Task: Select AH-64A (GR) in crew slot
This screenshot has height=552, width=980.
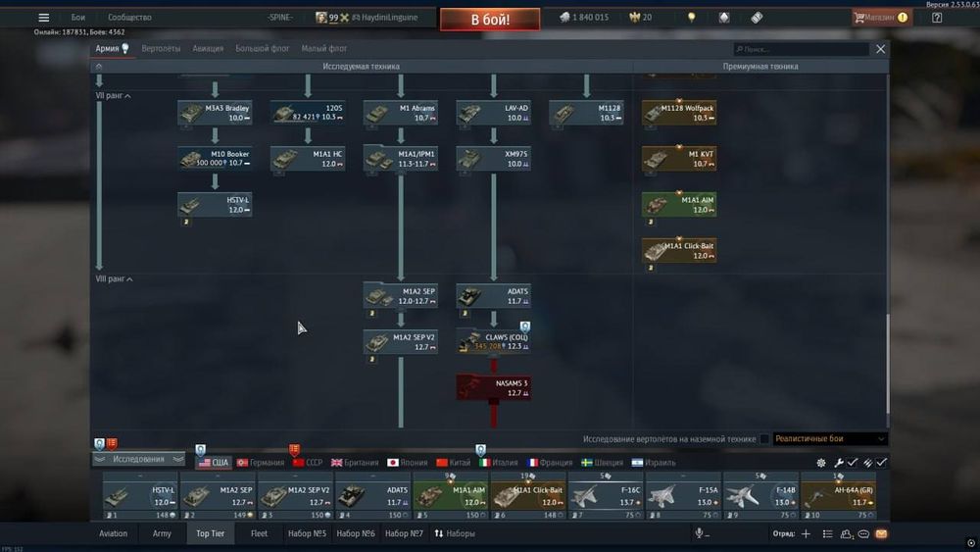Action: [838, 497]
